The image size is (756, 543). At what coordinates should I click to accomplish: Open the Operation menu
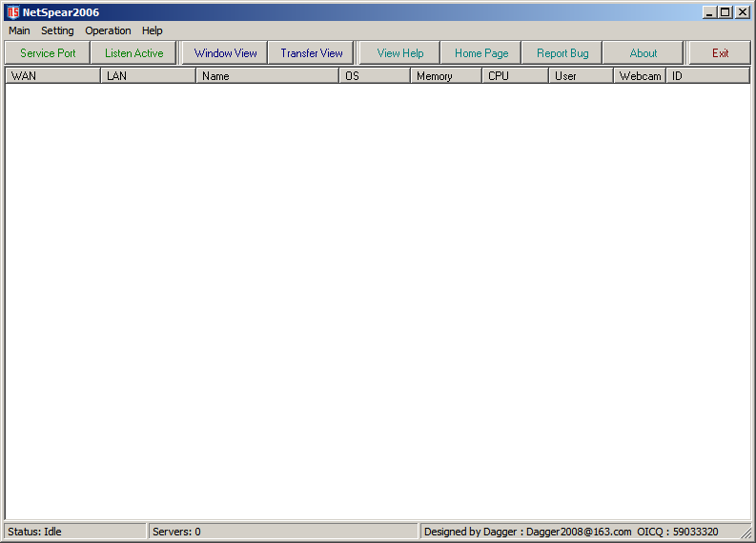pos(108,30)
